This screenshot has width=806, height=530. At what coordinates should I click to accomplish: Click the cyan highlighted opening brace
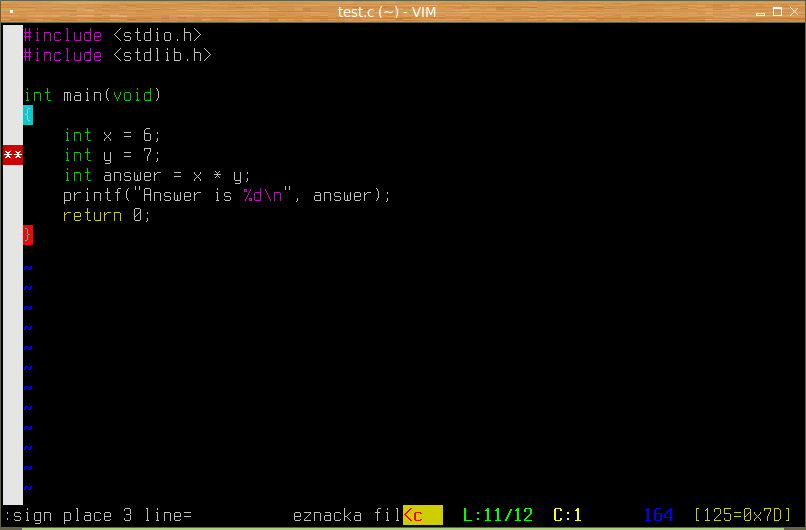[28, 115]
